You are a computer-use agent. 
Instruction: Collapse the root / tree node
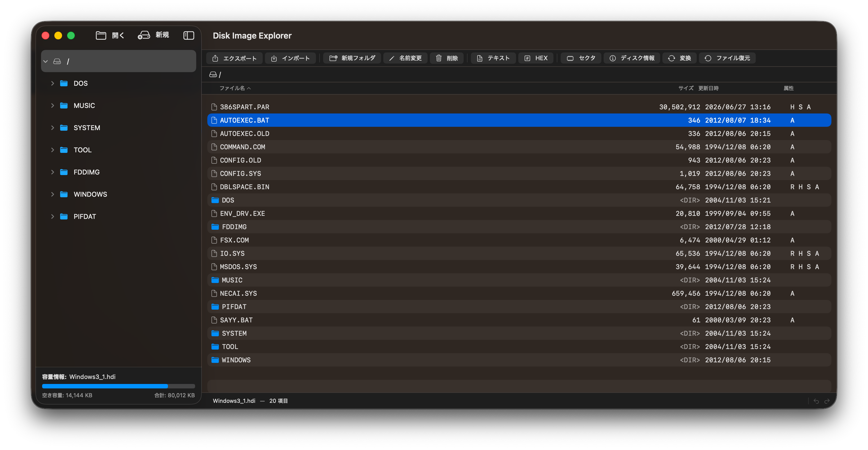45,61
